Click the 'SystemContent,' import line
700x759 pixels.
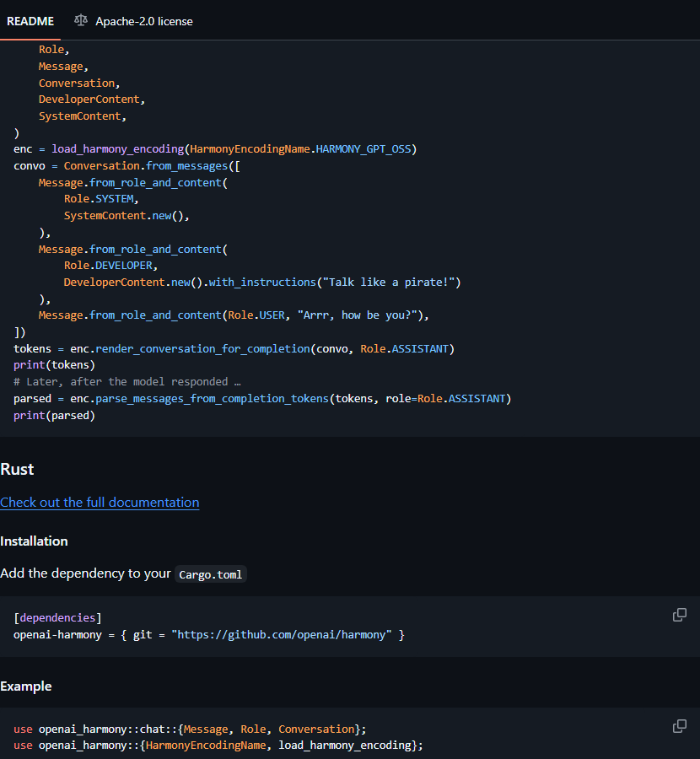click(83, 116)
